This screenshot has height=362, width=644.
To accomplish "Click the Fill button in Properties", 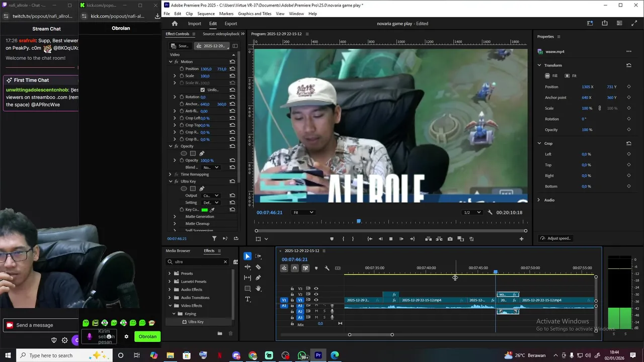I will [551, 76].
